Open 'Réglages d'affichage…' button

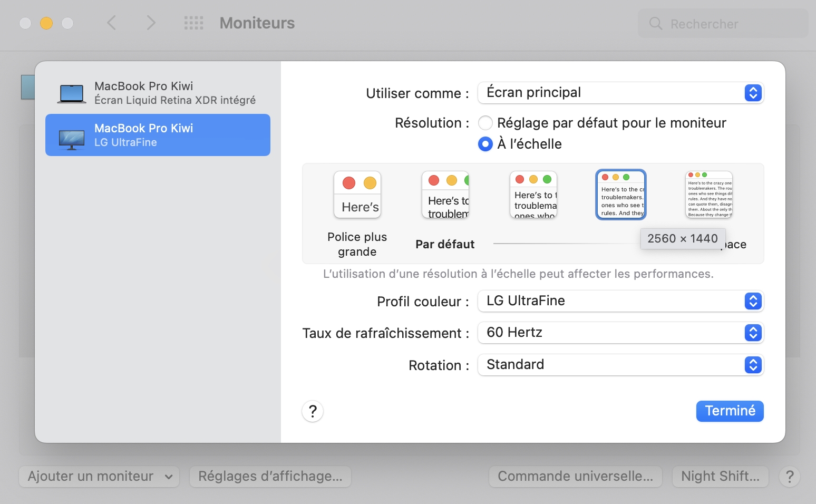pyautogui.click(x=270, y=477)
